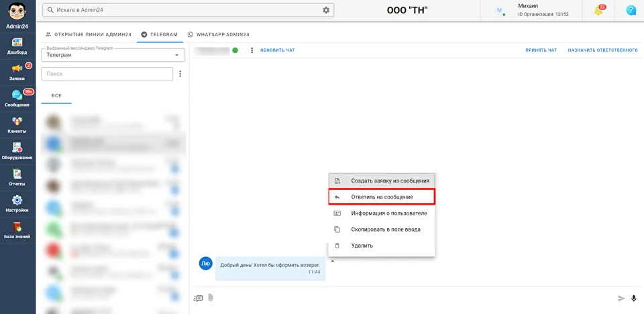
Task: Select the Telegram tab
Action: tap(160, 34)
